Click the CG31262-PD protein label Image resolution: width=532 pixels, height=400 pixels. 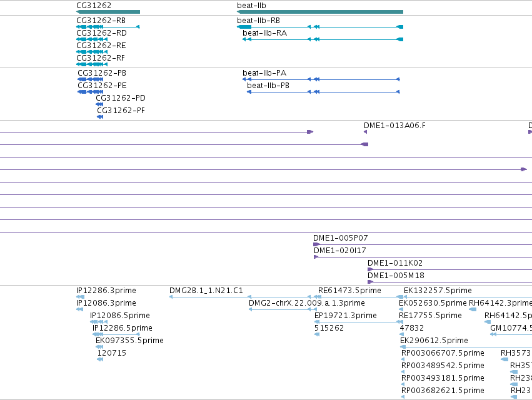121,98
